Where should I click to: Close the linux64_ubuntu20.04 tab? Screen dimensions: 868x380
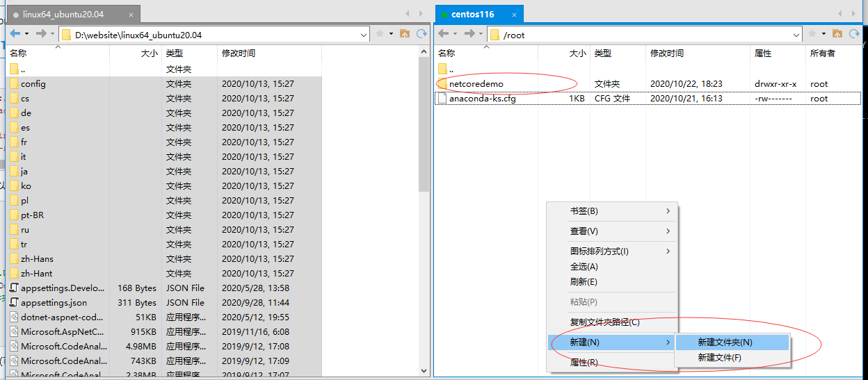click(x=129, y=14)
